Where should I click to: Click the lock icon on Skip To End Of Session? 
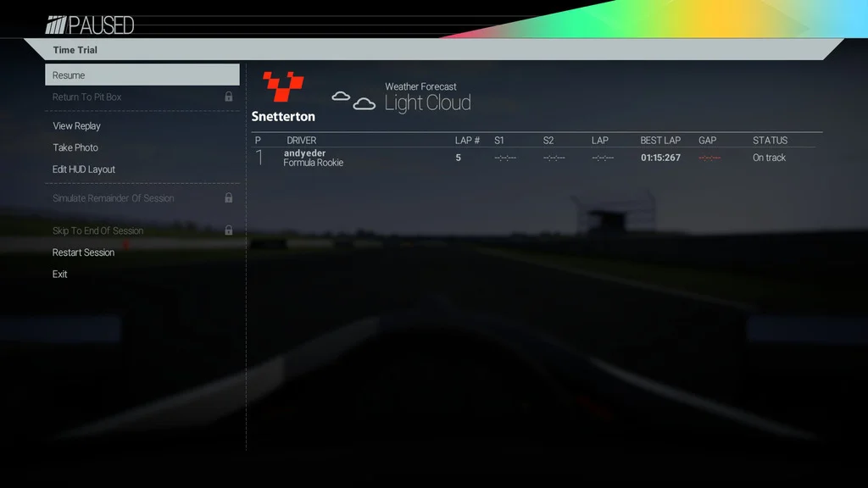(229, 230)
